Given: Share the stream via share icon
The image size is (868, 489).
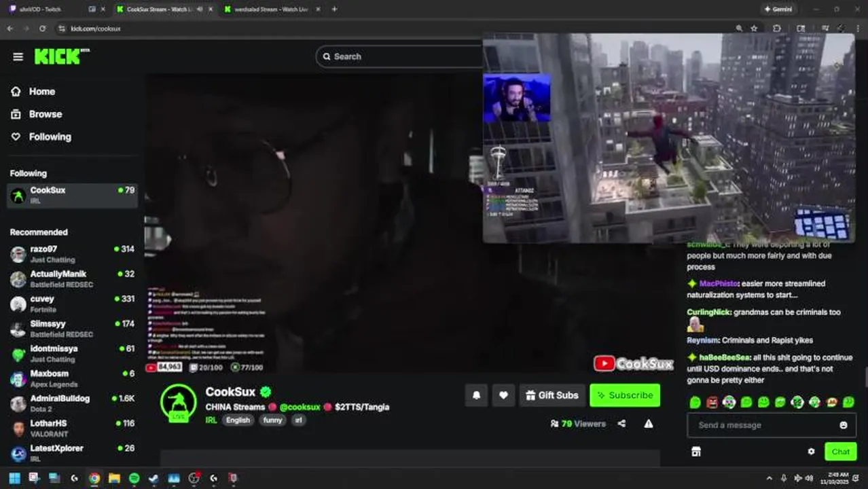Looking at the screenshot, I should point(621,424).
